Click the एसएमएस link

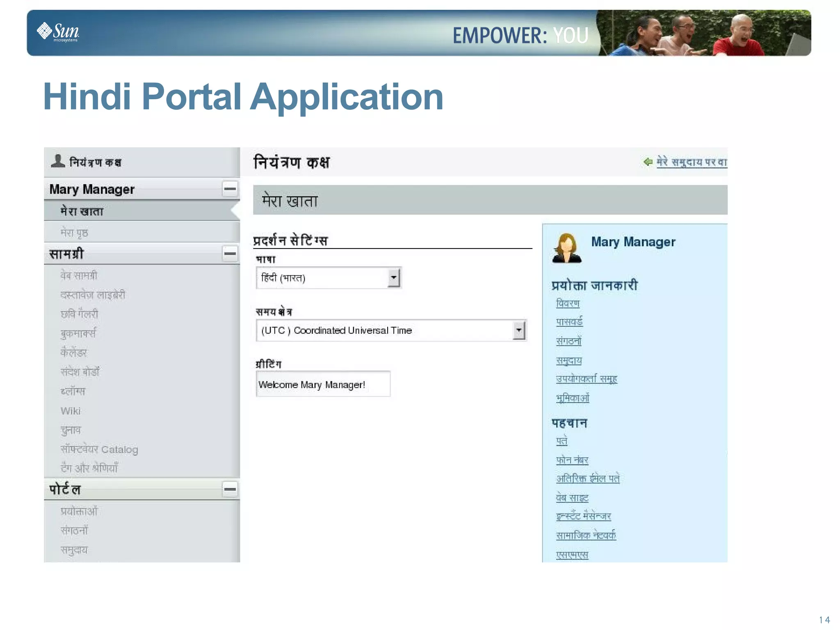[x=572, y=555]
